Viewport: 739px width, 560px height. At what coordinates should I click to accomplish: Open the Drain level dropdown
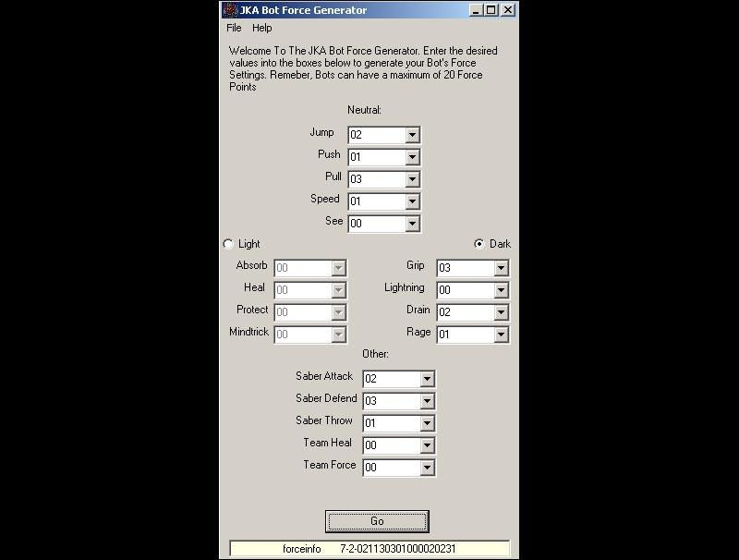pos(501,312)
